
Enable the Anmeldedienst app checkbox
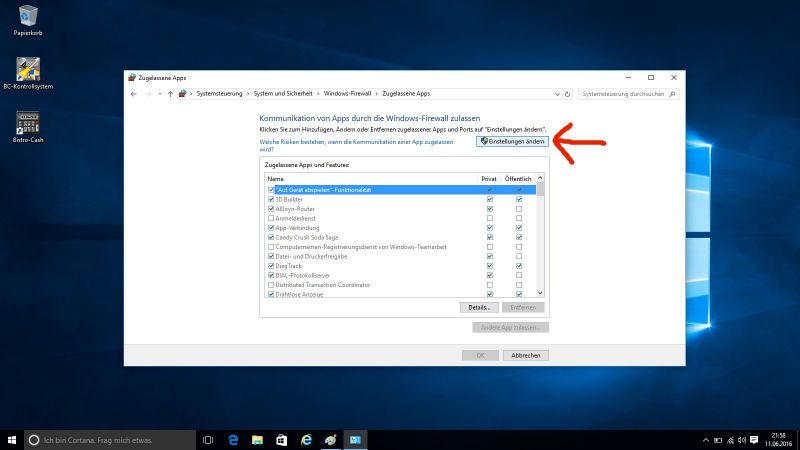point(271,218)
